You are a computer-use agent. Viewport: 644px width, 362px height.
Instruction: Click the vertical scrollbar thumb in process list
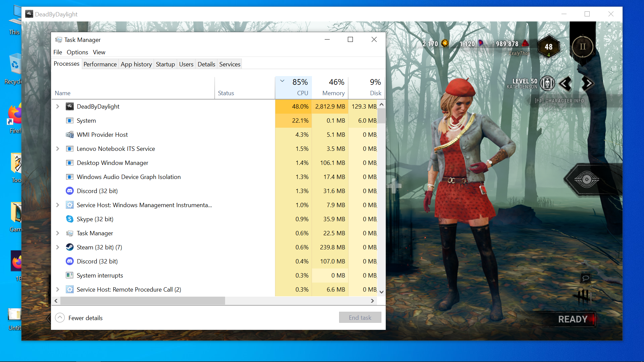coord(381,116)
